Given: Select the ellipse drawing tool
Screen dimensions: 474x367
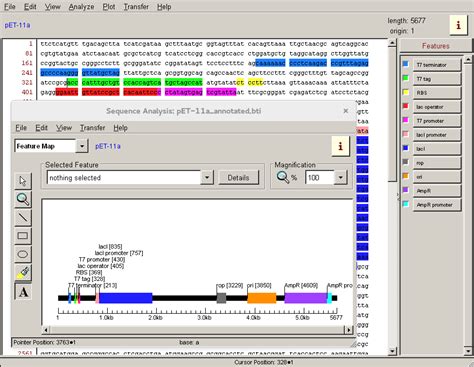Looking at the screenshot, I should 23,254.
